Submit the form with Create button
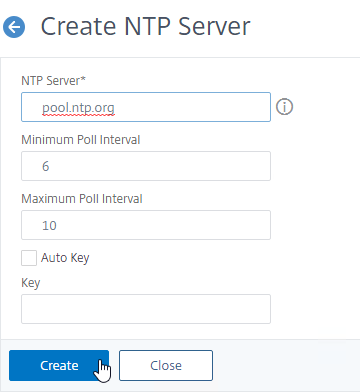Image resolution: width=360 pixels, height=392 pixels. tap(59, 365)
